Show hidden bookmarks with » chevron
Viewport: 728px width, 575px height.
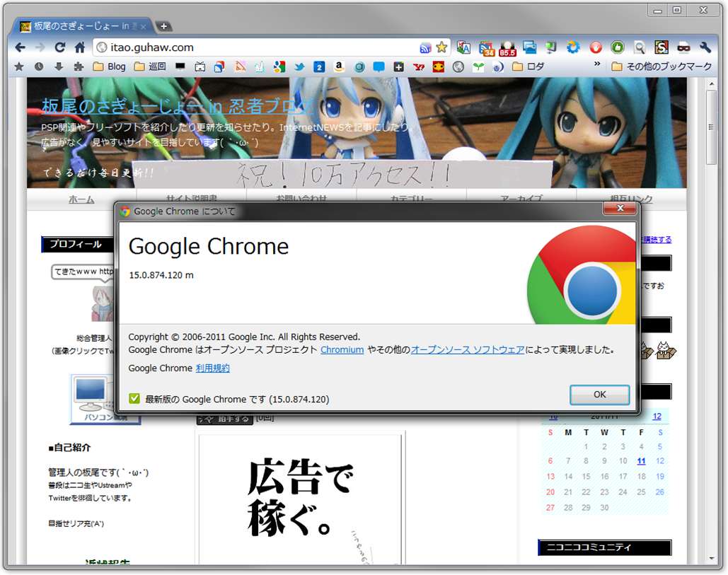click(597, 64)
